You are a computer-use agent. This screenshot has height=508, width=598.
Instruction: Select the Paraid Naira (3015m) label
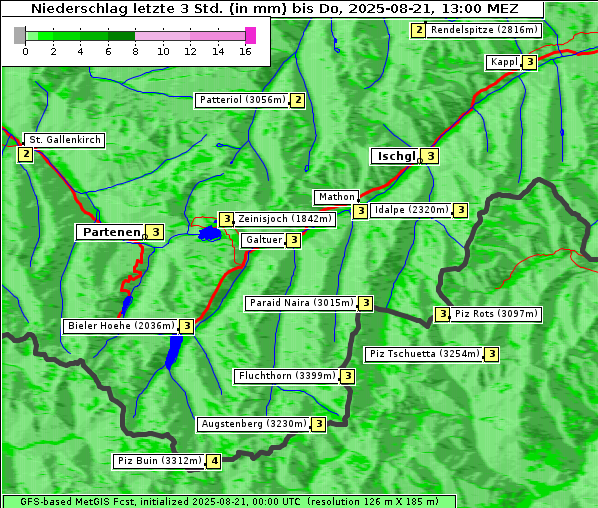coord(301,303)
